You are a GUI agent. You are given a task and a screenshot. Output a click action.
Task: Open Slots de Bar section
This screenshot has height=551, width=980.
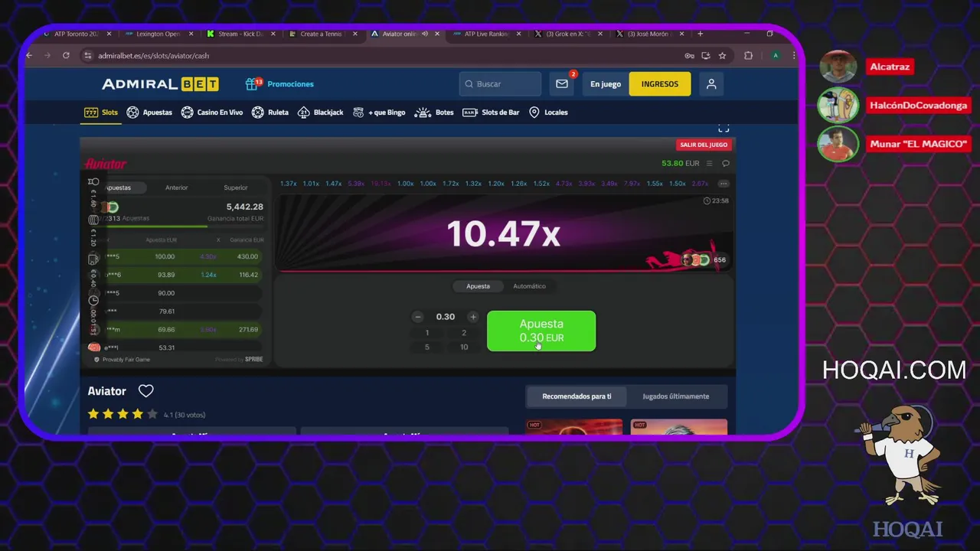tap(491, 112)
